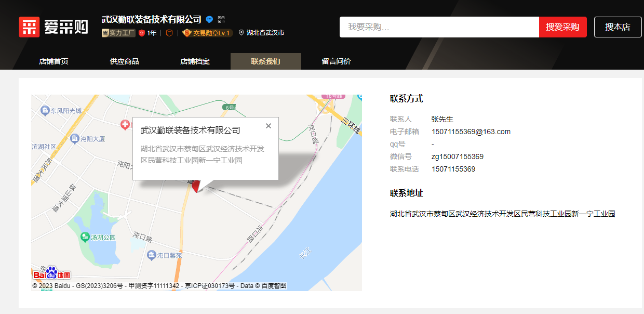Click the 交易勋章Lv.1 medal badge
Viewport: 644px width, 314px height.
click(x=207, y=32)
